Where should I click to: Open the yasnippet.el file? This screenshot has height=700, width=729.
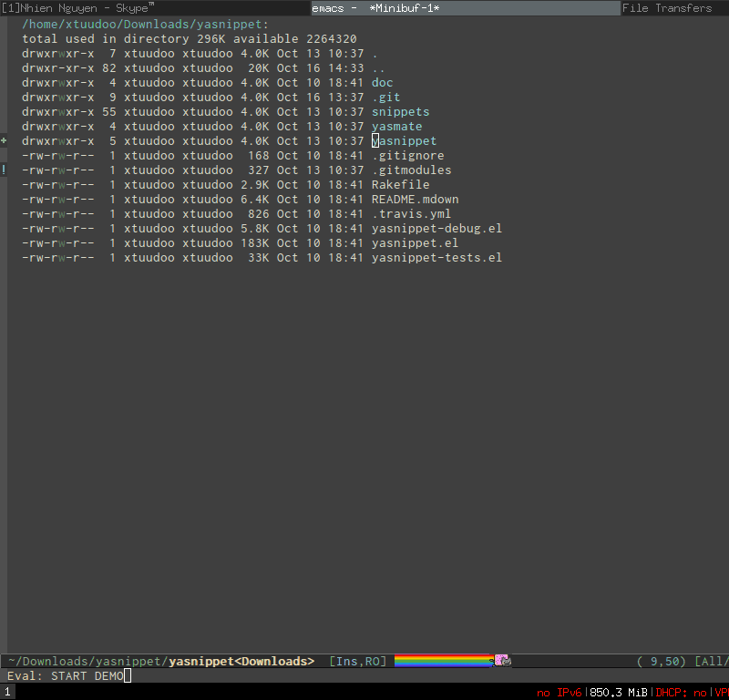(415, 243)
